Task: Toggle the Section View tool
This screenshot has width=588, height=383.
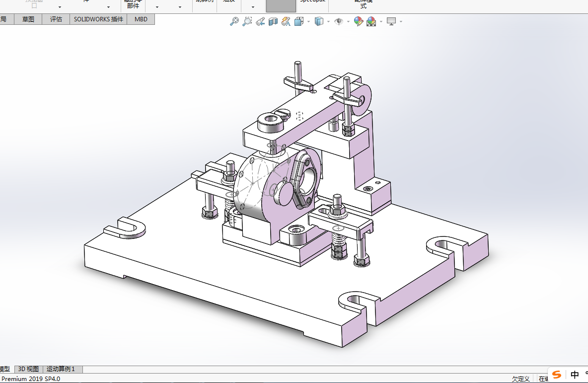Action: coord(273,22)
